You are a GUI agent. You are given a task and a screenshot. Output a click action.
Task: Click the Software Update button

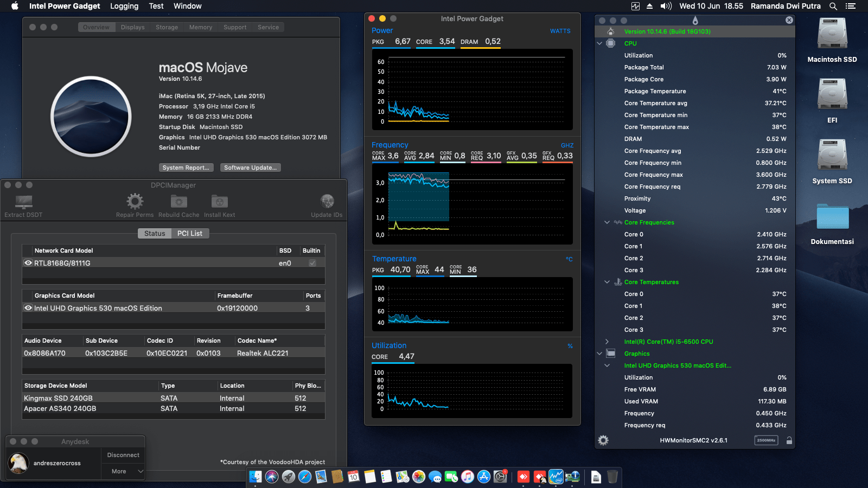[250, 167]
